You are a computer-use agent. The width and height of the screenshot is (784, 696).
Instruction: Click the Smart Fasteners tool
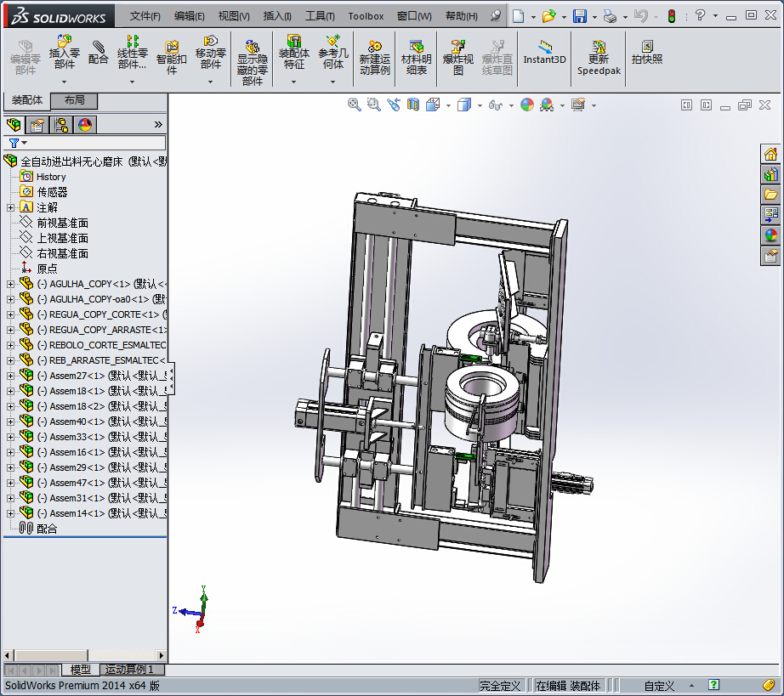[172, 58]
